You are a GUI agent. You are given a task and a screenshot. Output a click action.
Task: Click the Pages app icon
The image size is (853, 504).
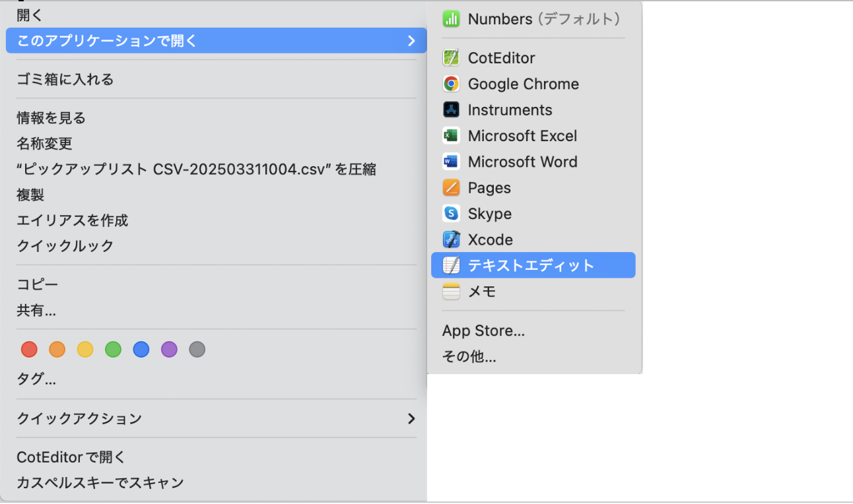click(451, 188)
